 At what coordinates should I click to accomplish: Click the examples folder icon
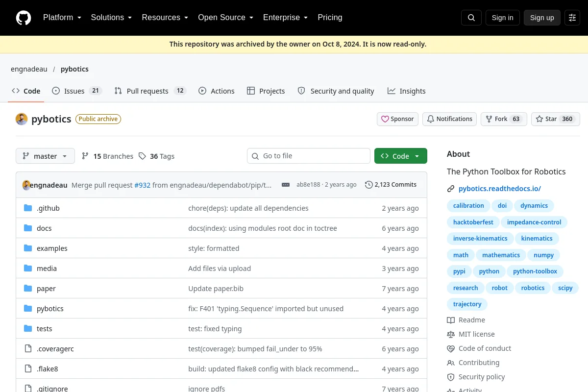pos(28,248)
